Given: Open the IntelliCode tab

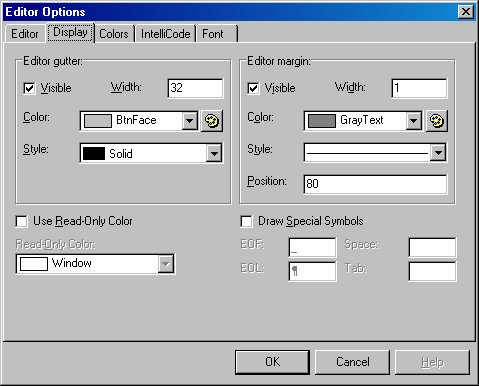Looking at the screenshot, I should (x=165, y=34).
